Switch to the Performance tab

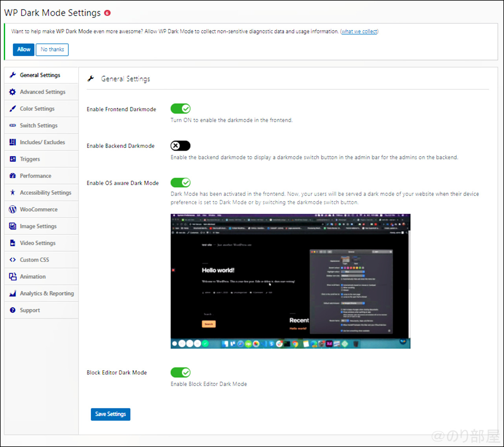pos(41,176)
